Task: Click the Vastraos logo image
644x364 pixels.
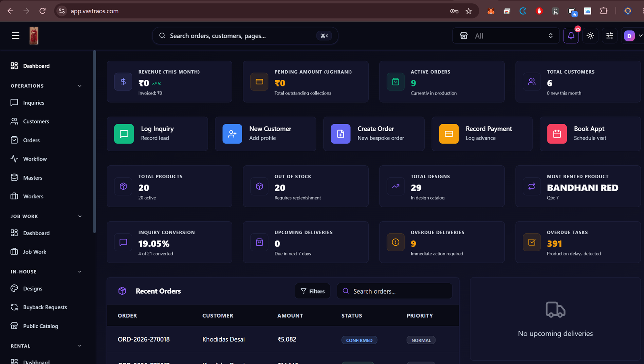Action: tap(34, 36)
